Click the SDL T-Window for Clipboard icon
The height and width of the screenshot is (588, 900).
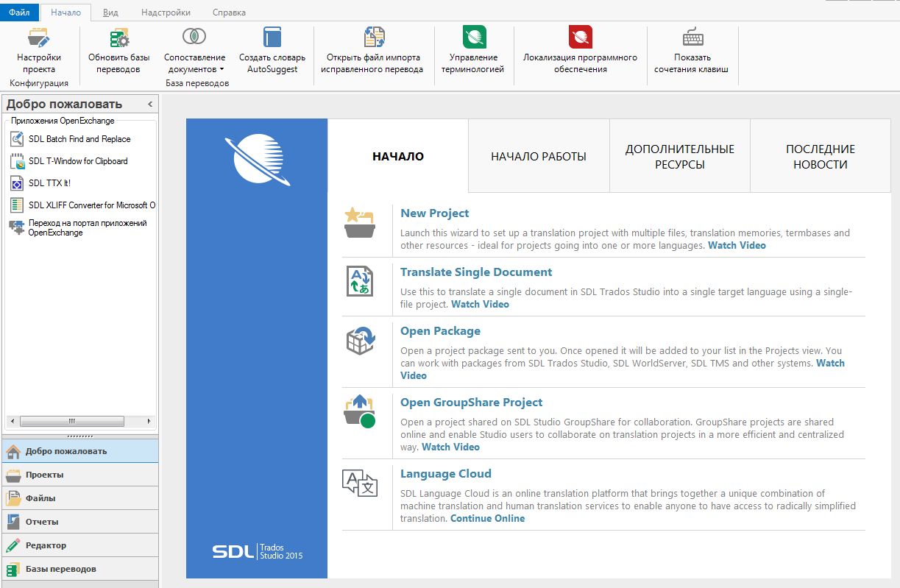click(17, 161)
